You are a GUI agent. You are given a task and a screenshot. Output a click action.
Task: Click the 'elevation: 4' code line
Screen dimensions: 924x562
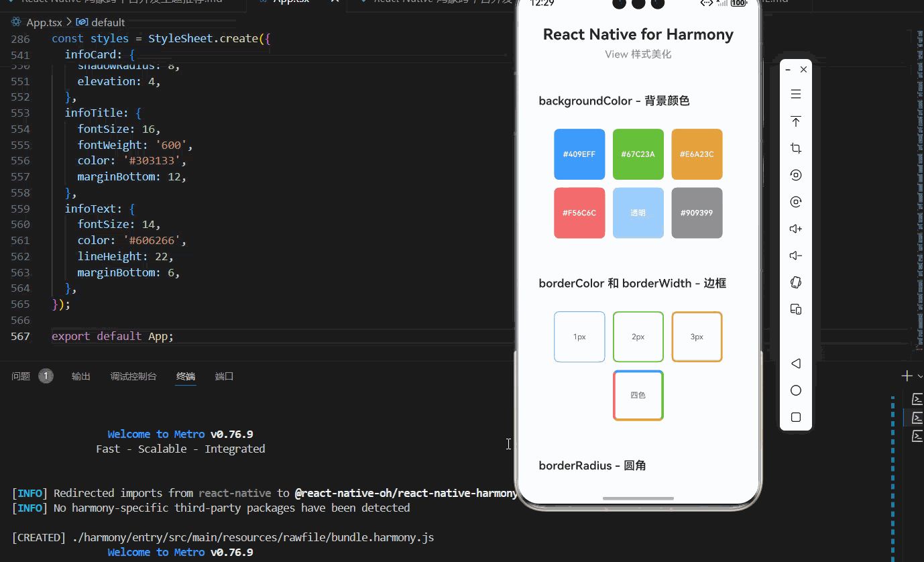(119, 81)
